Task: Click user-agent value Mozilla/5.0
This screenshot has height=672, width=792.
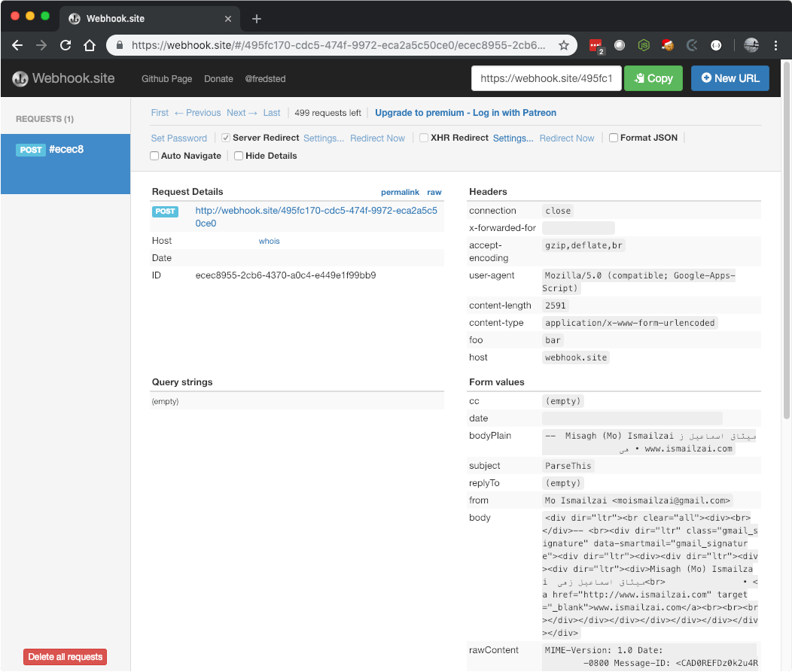Action: tap(639, 281)
